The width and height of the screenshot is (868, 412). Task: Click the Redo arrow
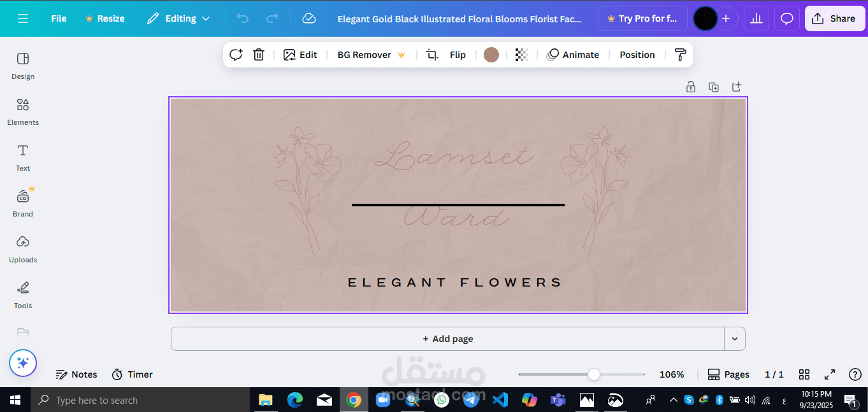click(x=272, y=18)
